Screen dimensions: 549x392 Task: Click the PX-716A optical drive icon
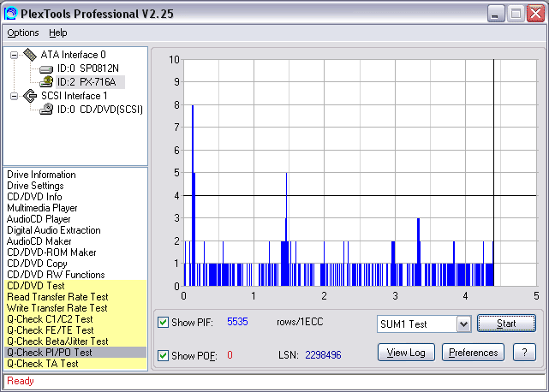46,82
